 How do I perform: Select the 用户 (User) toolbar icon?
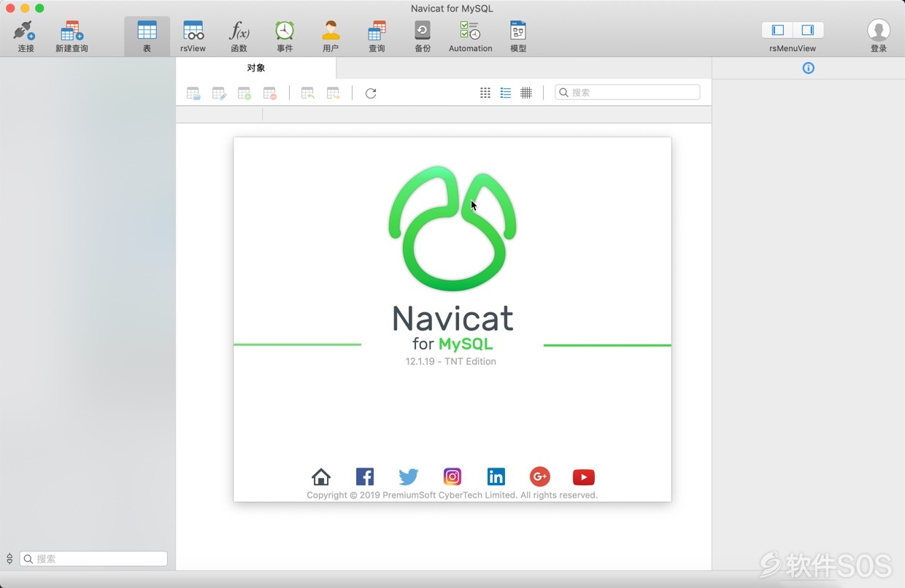pos(331,31)
